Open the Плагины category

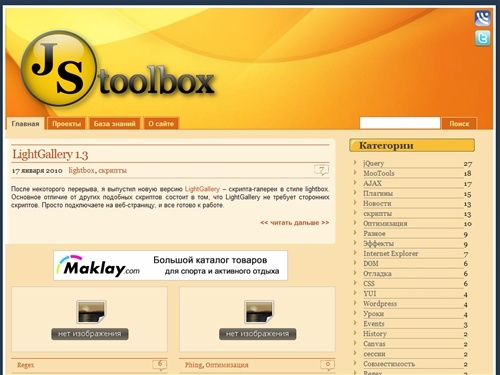click(x=378, y=193)
